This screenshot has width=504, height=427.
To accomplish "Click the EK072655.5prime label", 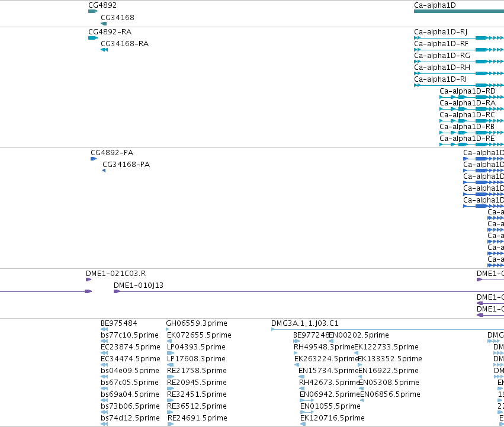I will pyautogui.click(x=199, y=335).
